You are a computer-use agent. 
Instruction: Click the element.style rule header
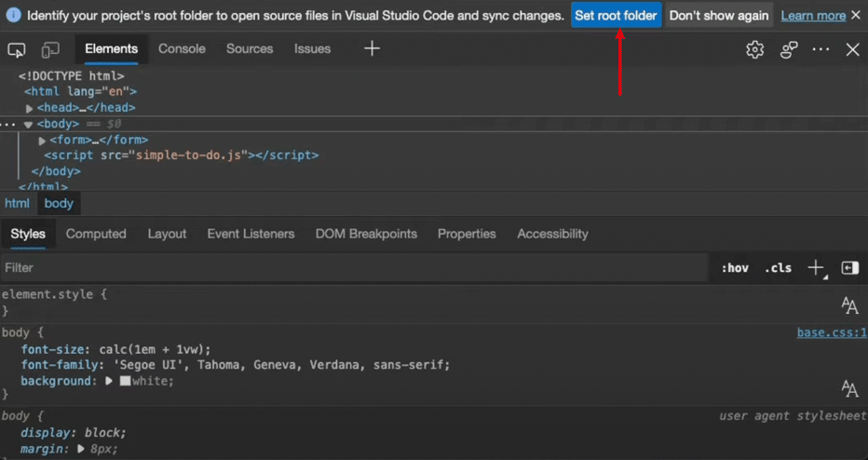click(x=54, y=294)
